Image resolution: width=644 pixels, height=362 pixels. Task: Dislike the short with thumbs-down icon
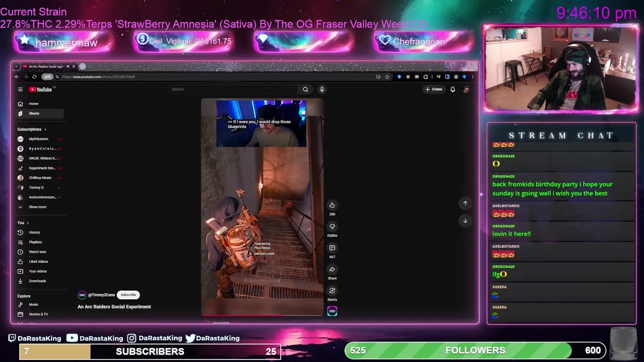(x=332, y=226)
